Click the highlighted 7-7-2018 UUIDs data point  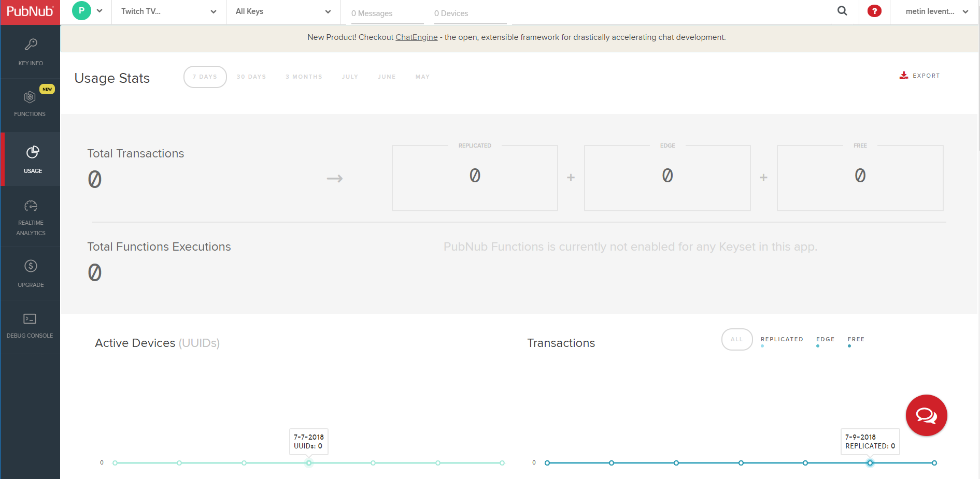click(309, 463)
